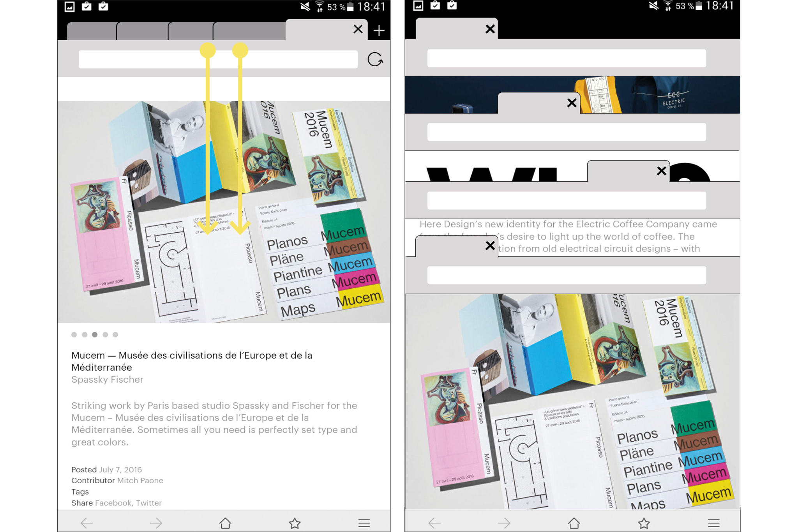Close the Electric Coffee tab

tap(572, 103)
